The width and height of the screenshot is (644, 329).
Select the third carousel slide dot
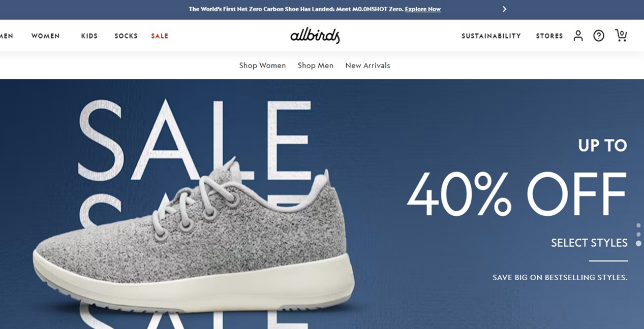[x=638, y=244]
